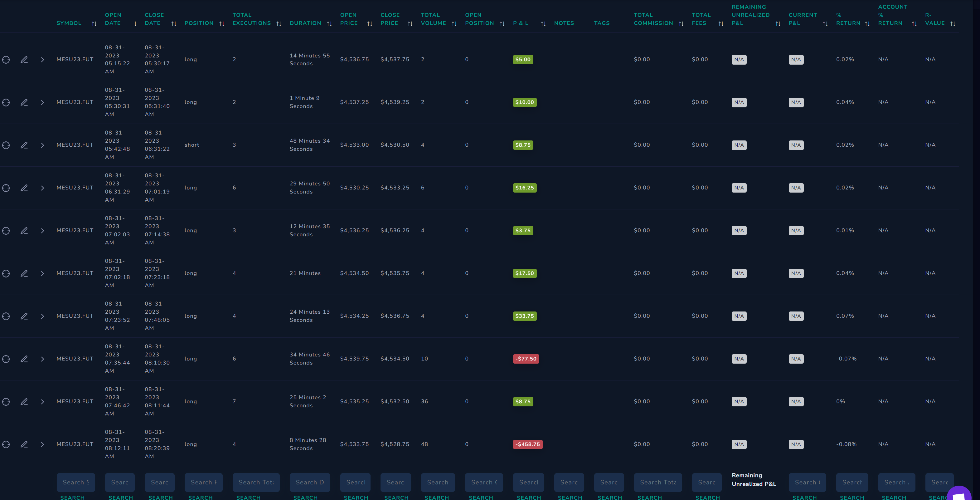Image resolution: width=980 pixels, height=500 pixels.
Task: Edit the trade opened at 05:30:31 AM
Action: point(24,102)
